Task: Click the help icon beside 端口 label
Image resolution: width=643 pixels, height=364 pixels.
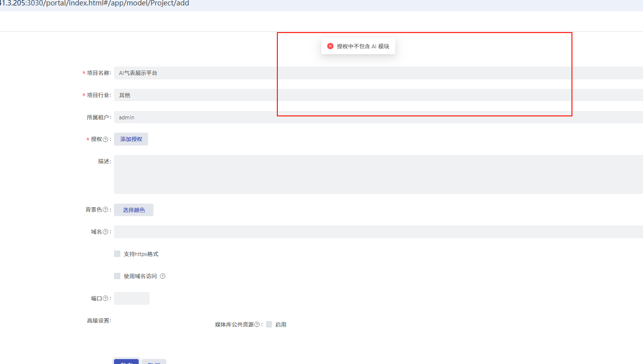Action: point(105,298)
